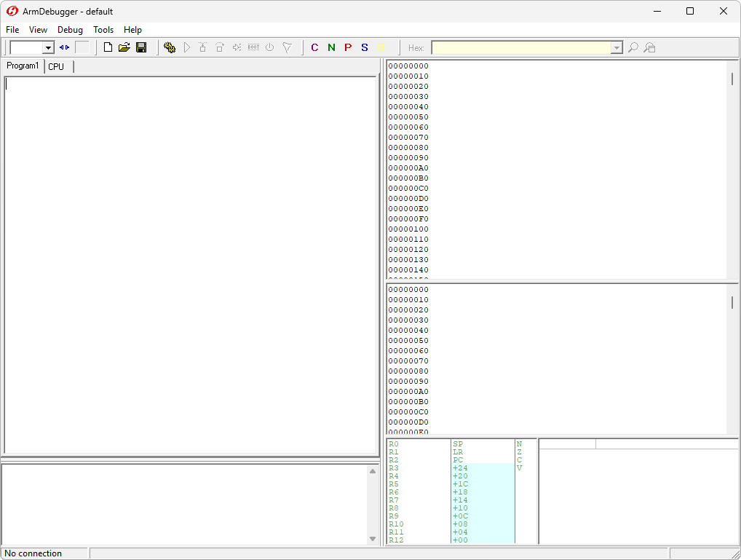Click the V flag indicator
Viewport: 741px width, 560px height.
click(x=520, y=468)
